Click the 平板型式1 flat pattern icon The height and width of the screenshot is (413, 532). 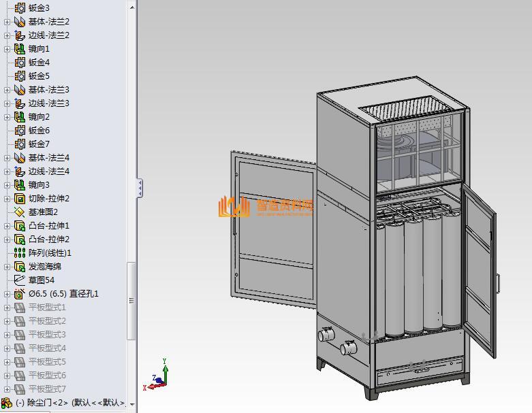[20, 307]
